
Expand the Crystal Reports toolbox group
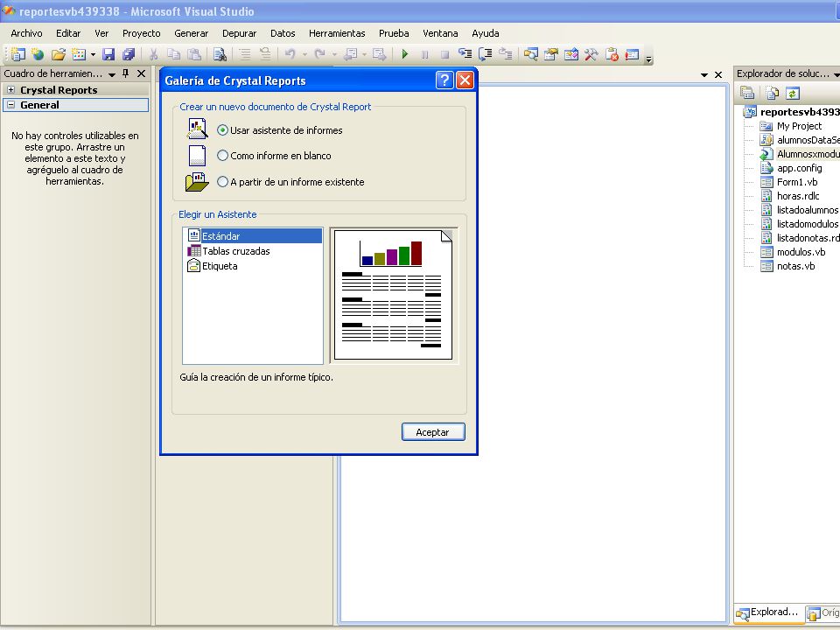(x=10, y=90)
